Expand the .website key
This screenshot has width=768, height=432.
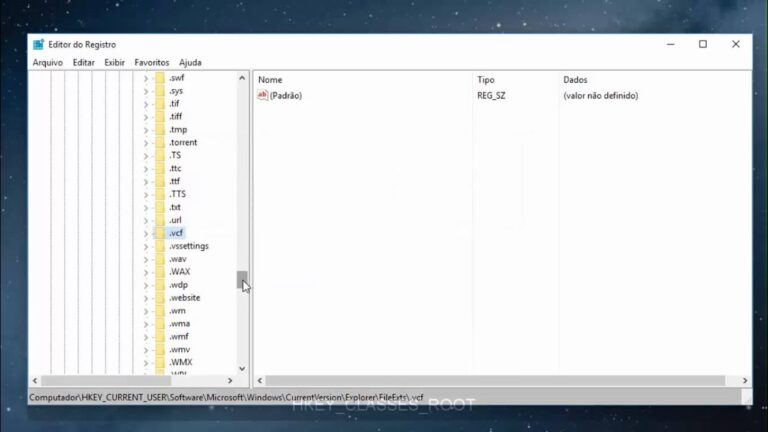pyautogui.click(x=145, y=298)
